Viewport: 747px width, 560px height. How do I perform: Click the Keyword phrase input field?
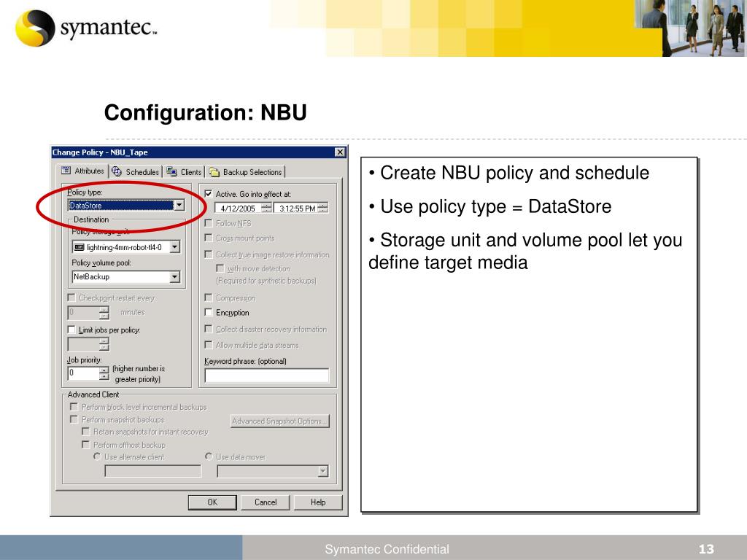pyautogui.click(x=267, y=376)
